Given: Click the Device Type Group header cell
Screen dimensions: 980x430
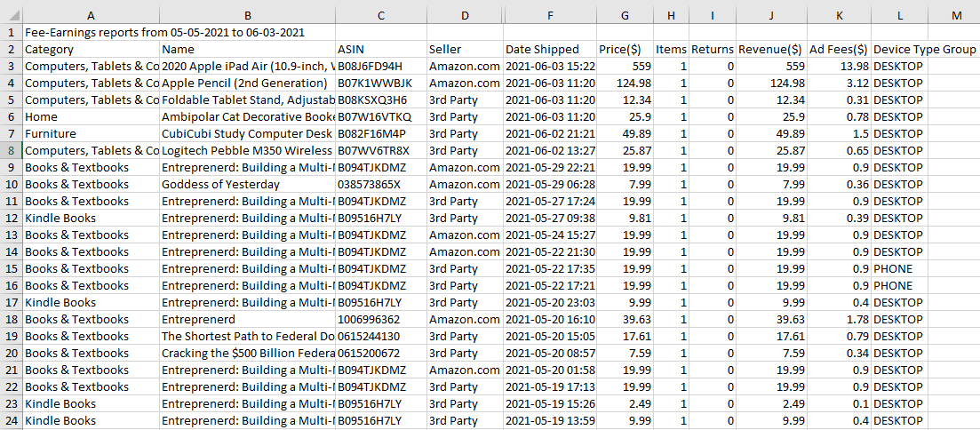Looking at the screenshot, I should (899, 50).
